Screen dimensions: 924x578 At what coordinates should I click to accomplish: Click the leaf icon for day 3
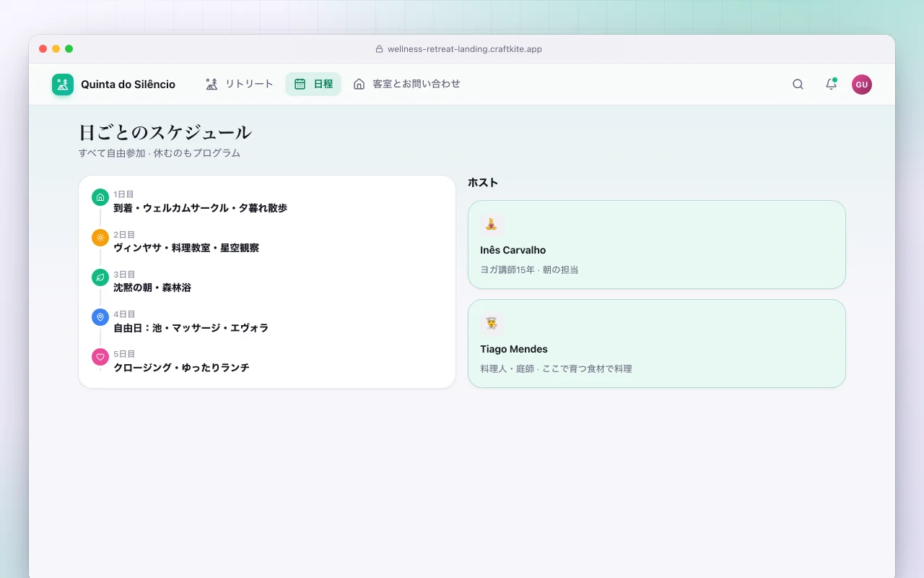click(x=100, y=277)
